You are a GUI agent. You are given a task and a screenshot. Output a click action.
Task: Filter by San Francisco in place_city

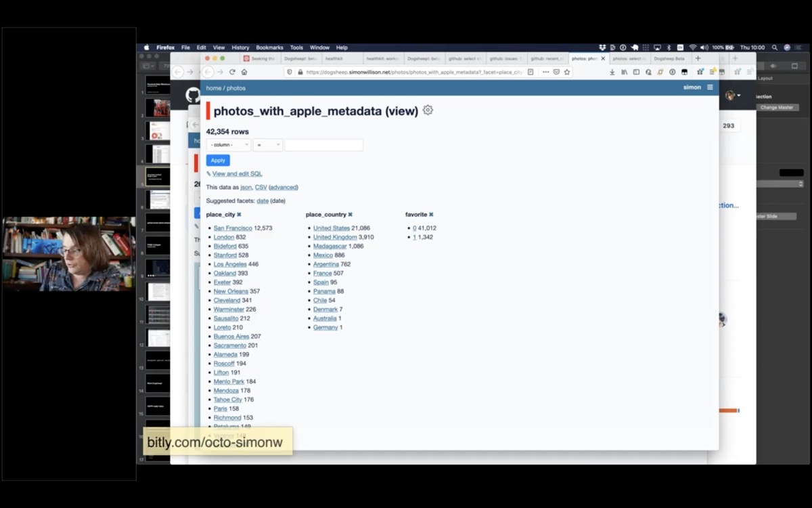[233, 228]
